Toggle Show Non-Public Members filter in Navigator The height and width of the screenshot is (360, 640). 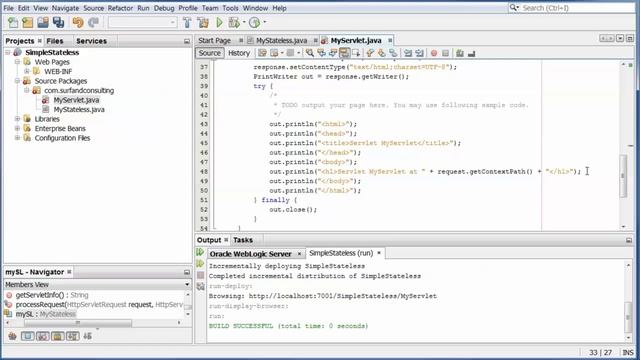(x=58, y=336)
